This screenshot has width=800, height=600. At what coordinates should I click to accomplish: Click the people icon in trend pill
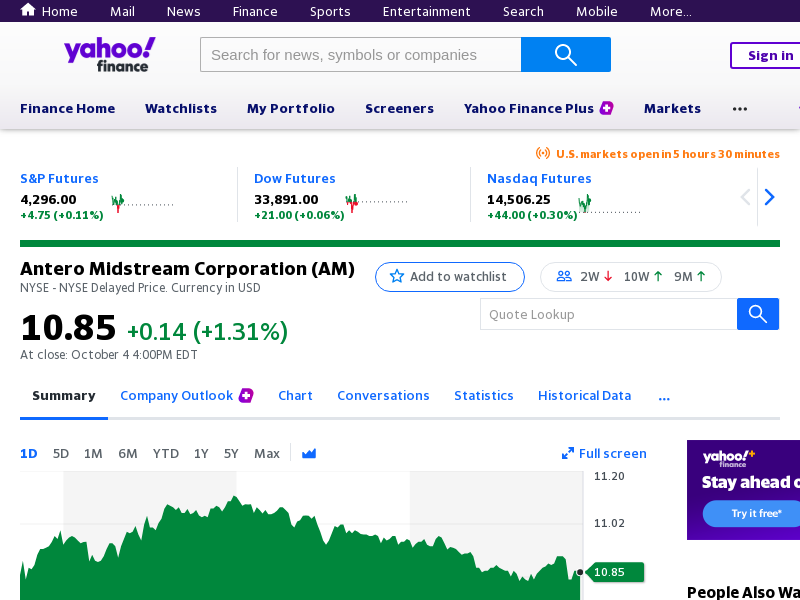[x=564, y=277]
